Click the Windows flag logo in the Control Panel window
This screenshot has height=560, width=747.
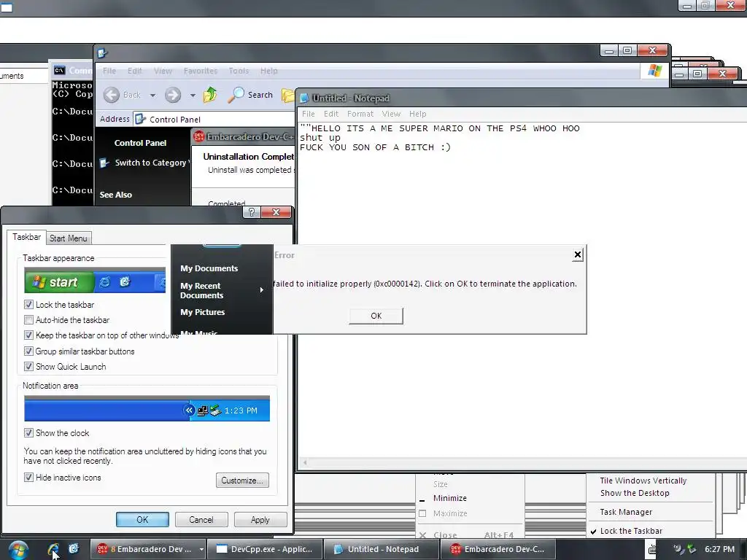click(x=654, y=71)
